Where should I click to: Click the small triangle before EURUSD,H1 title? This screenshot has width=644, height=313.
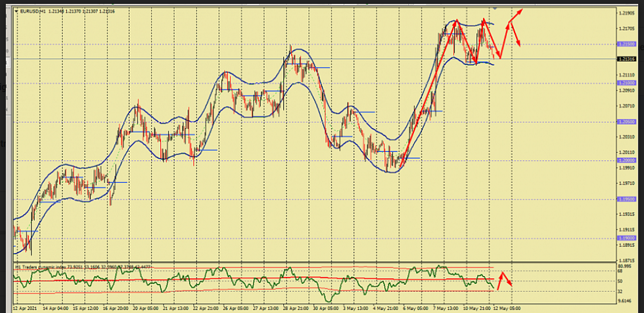click(x=16, y=11)
